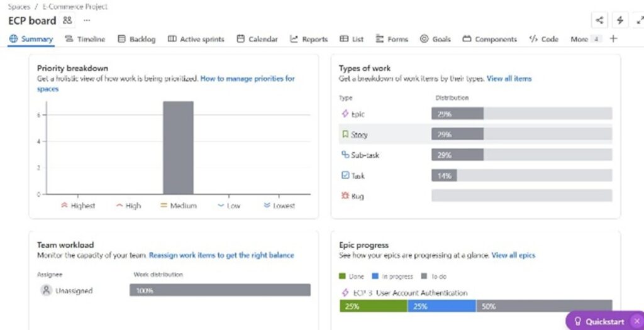Screen dimensions: 644x330
Task: Click the Medium priority bar in chart
Action: click(178, 148)
